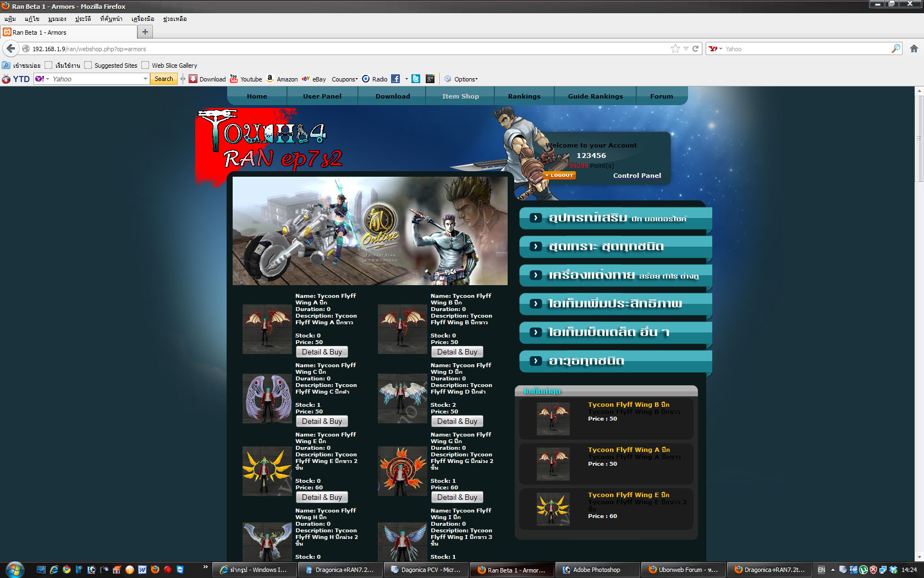The image size is (924, 578).
Task: Click the YTD Download toolbar button
Action: pyautogui.click(x=207, y=79)
